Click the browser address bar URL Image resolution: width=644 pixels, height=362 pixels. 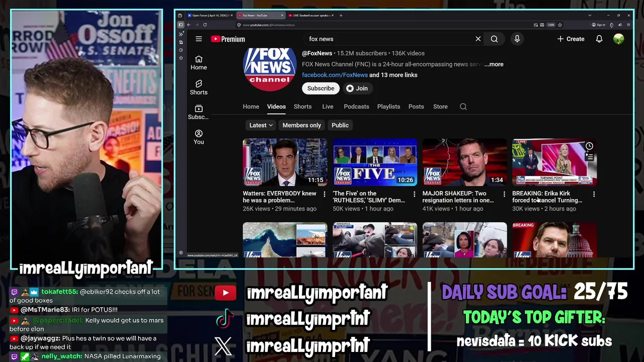click(269, 25)
